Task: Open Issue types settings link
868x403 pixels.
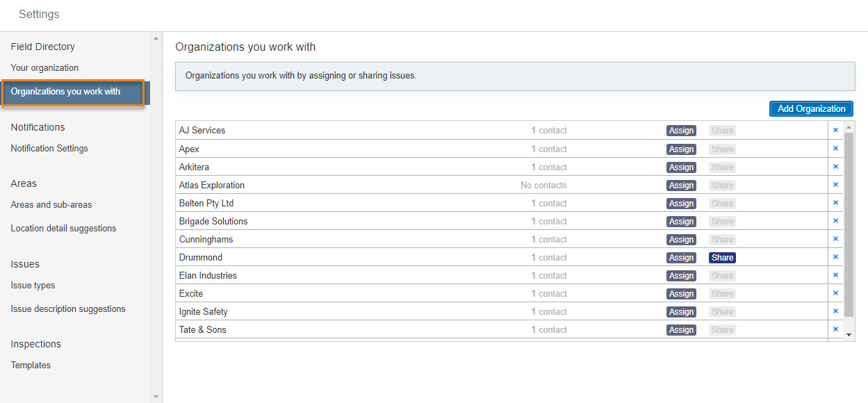Action: (x=33, y=286)
